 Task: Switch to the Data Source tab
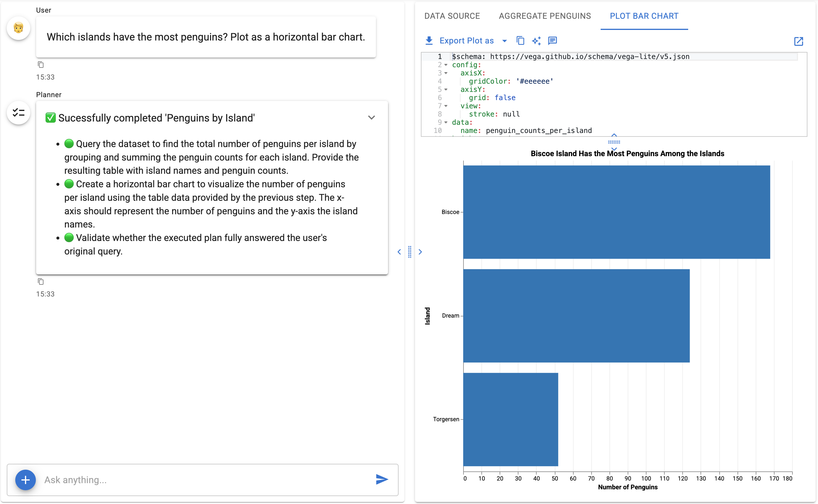[x=452, y=16]
